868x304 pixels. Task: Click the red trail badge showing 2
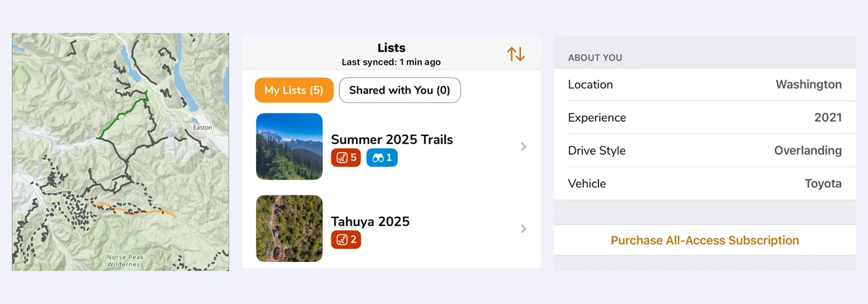pyautogui.click(x=346, y=240)
